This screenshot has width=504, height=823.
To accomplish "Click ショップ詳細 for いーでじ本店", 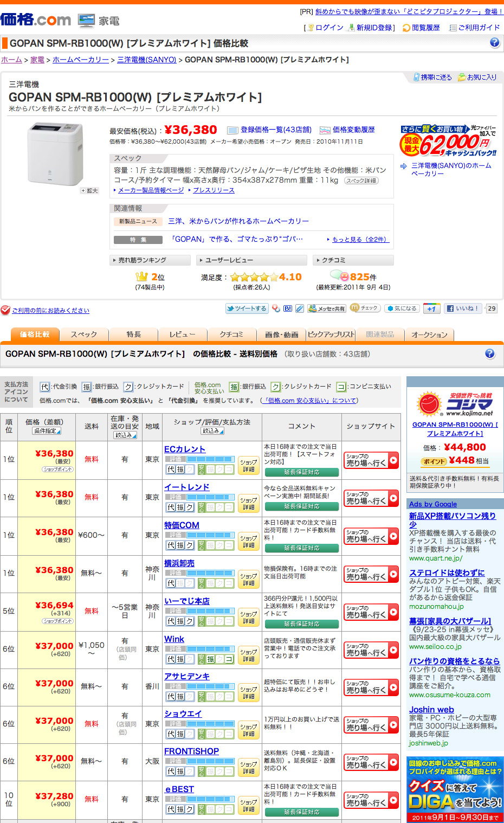I will [x=249, y=617].
